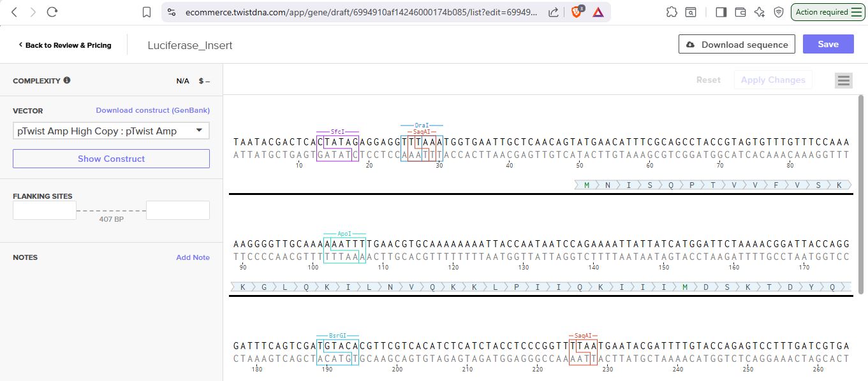Click the Brave Rewards triangle icon
This screenshot has height=381, width=868.
pos(598,12)
